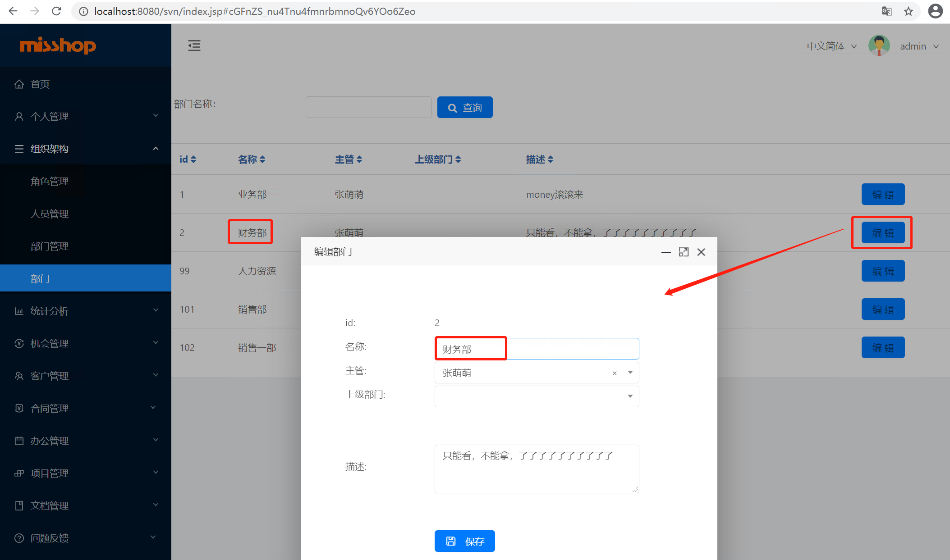The image size is (950, 560).
Task: Open 角色管理 in the sidebar
Action: pos(50,181)
